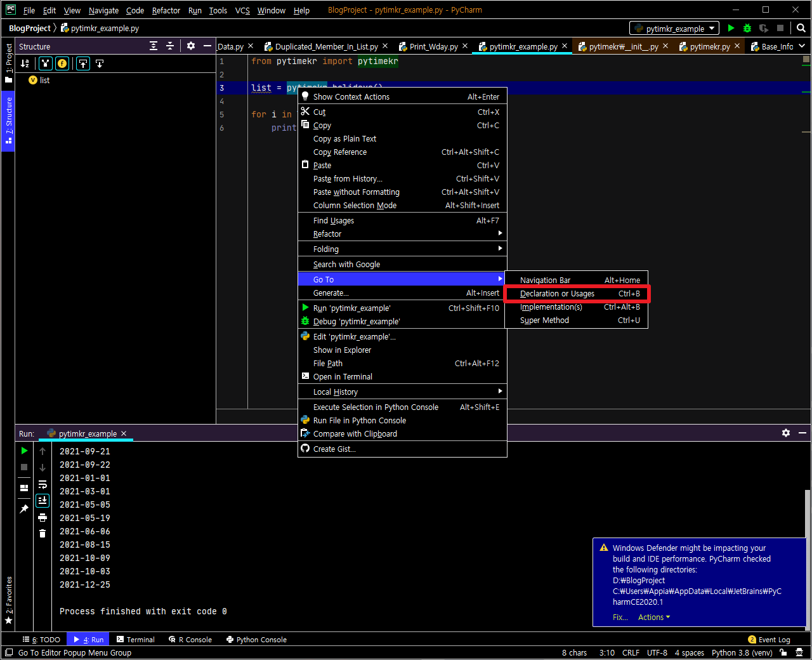Click the green Run button in top toolbar
This screenshot has width=812, height=660.
(731, 28)
